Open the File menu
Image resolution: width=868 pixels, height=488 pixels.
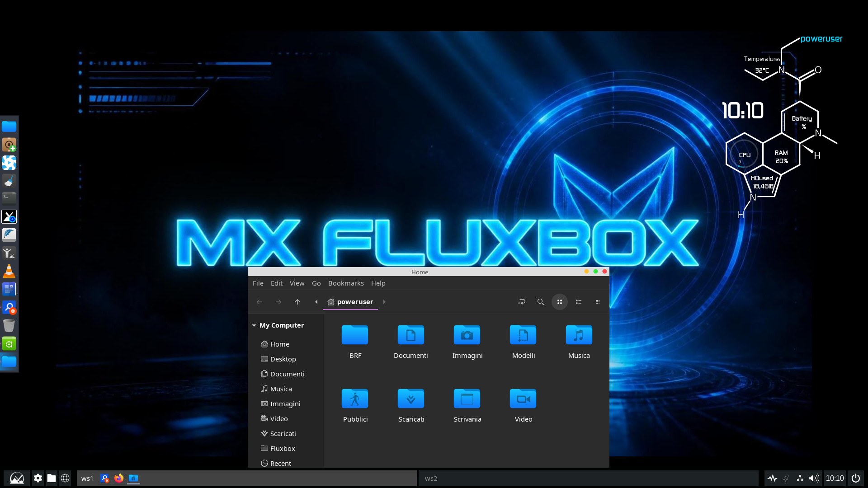[258, 283]
